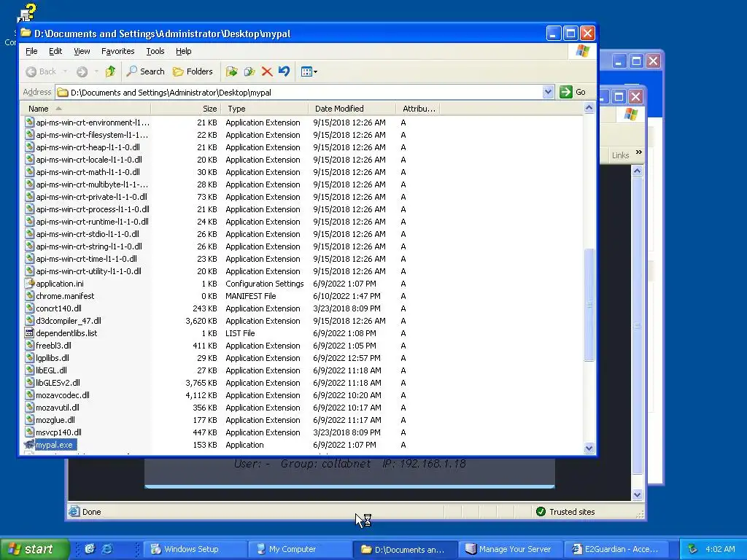
Task: Select the msvcp140.dll file icon
Action: point(29,432)
